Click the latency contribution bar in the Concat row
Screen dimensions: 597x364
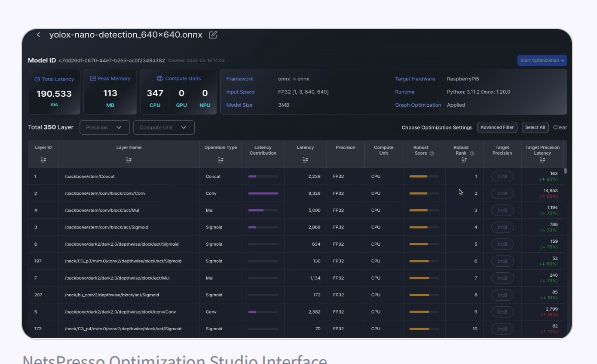(263, 177)
